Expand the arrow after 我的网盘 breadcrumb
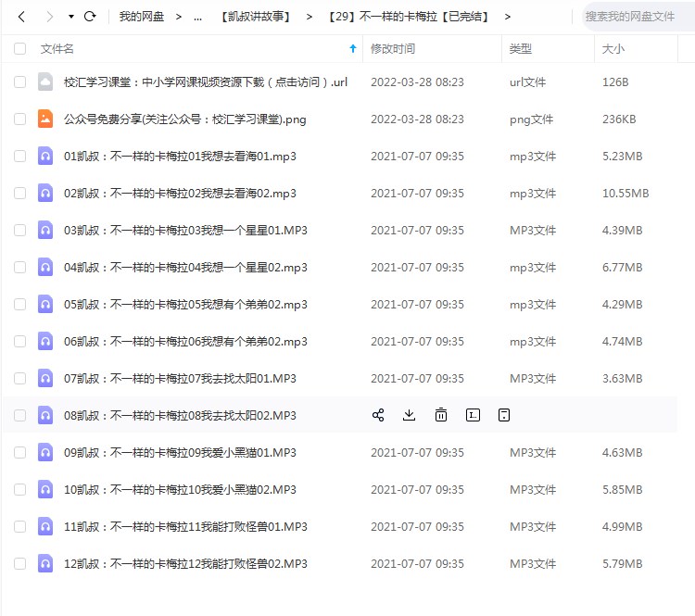 coord(178,17)
